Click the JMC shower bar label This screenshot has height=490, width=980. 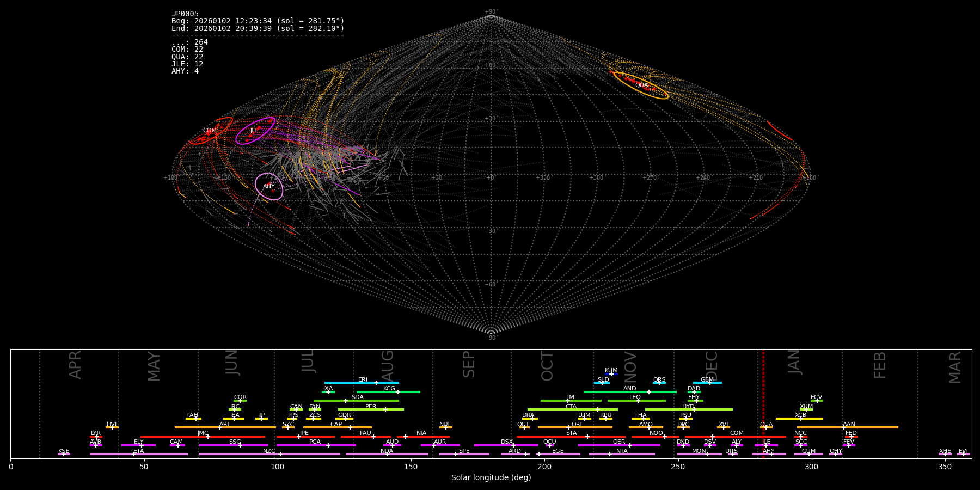coord(203,433)
